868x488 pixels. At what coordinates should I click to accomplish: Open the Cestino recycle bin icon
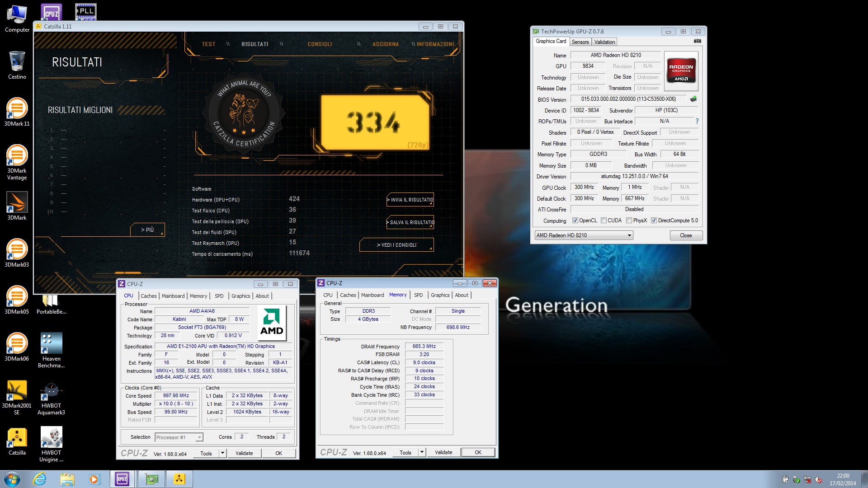(x=17, y=65)
